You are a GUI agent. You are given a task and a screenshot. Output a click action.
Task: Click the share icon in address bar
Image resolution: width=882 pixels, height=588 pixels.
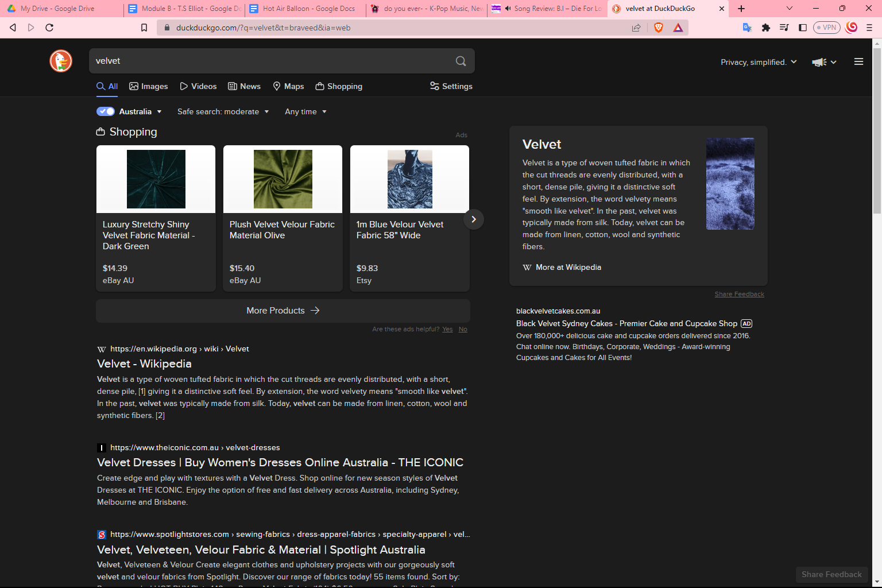click(x=636, y=28)
